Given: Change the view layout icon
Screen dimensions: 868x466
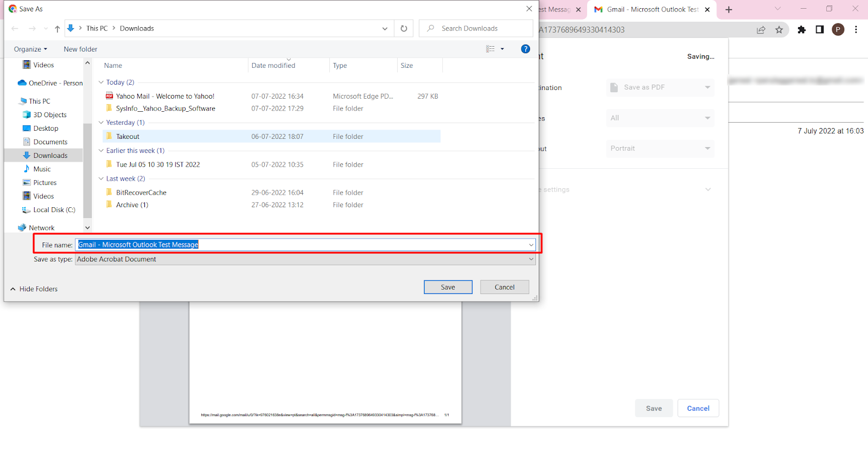Looking at the screenshot, I should [x=490, y=49].
